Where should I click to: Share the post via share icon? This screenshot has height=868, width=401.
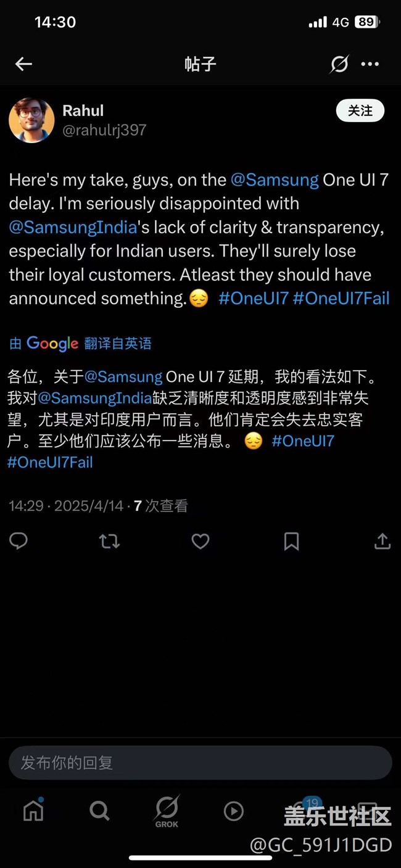(x=382, y=541)
